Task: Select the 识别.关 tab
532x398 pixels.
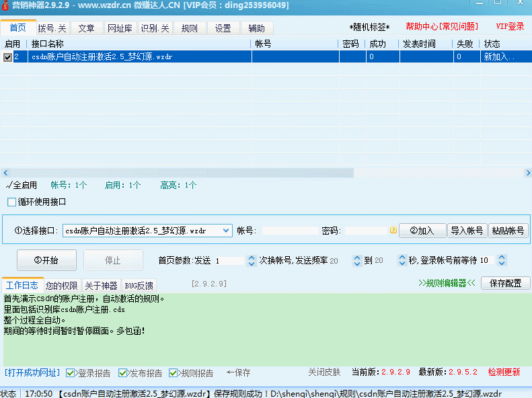Action: [155, 28]
